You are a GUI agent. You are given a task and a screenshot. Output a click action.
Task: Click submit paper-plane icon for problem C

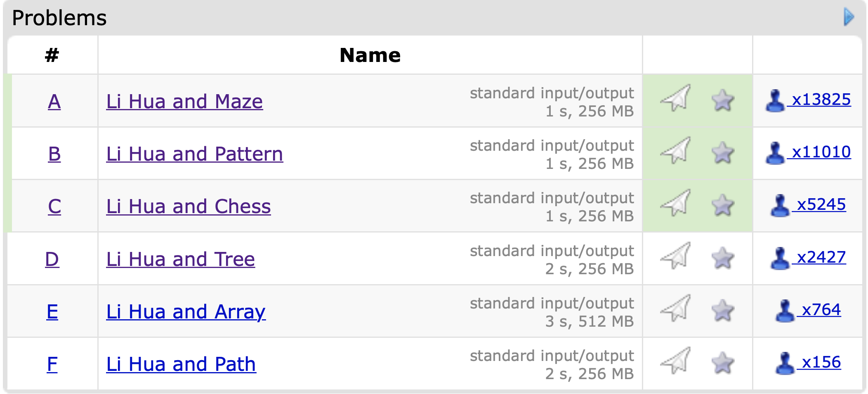676,203
